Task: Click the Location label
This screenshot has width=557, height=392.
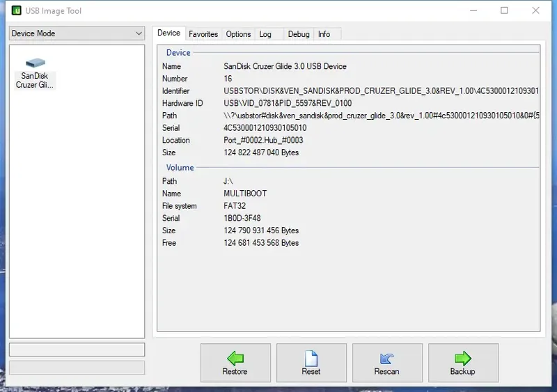Action: click(x=176, y=141)
